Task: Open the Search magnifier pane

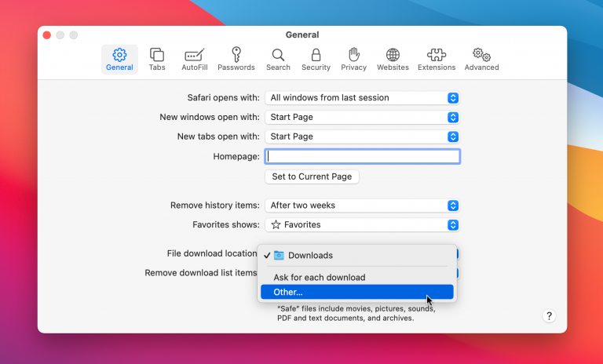Action: (278, 60)
